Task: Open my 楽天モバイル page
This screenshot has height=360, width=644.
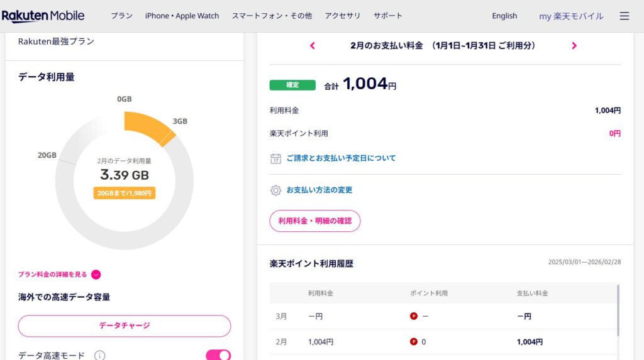Action: point(571,16)
